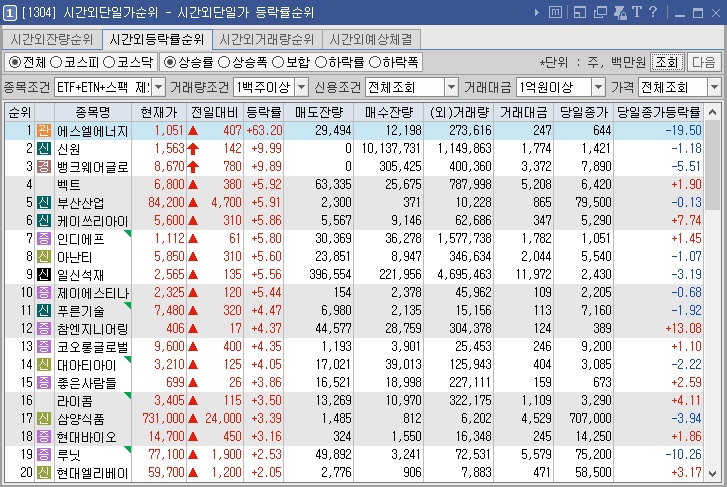Click the 증 badge next to 루닛
The image size is (727, 487).
click(x=44, y=455)
